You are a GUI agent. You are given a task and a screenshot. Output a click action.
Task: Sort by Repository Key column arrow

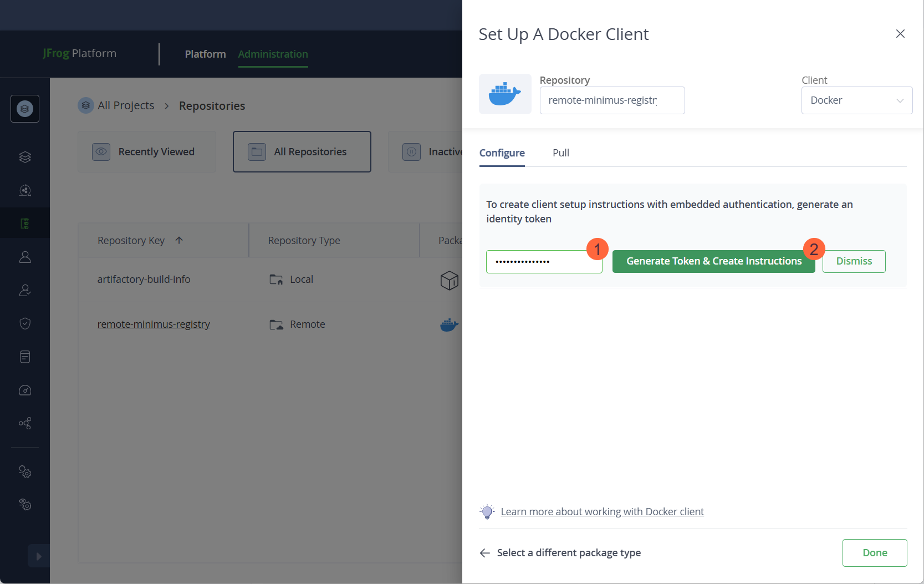coord(179,240)
